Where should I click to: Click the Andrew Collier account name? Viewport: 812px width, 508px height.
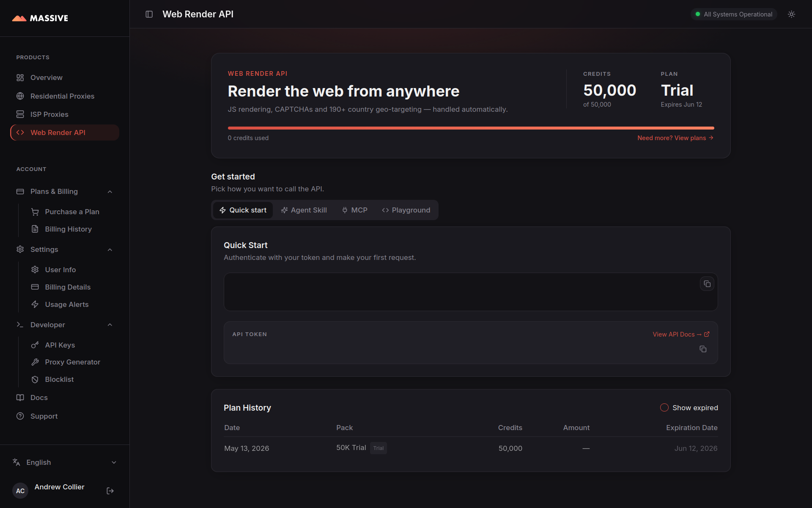point(60,487)
